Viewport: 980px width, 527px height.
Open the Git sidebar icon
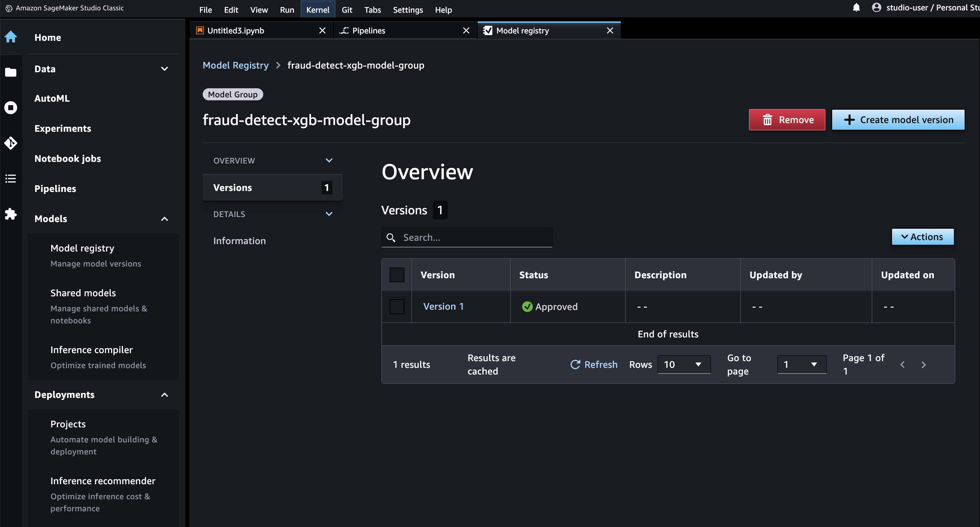pos(11,143)
